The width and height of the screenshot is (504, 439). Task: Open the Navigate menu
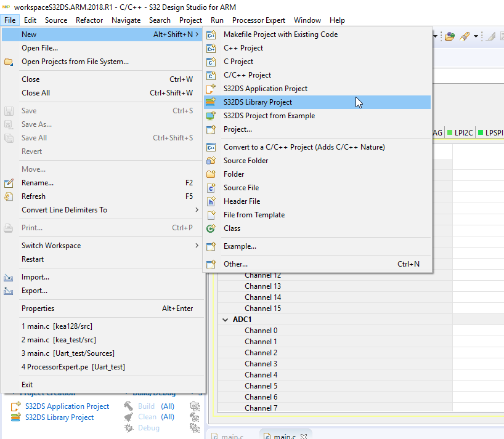click(126, 20)
